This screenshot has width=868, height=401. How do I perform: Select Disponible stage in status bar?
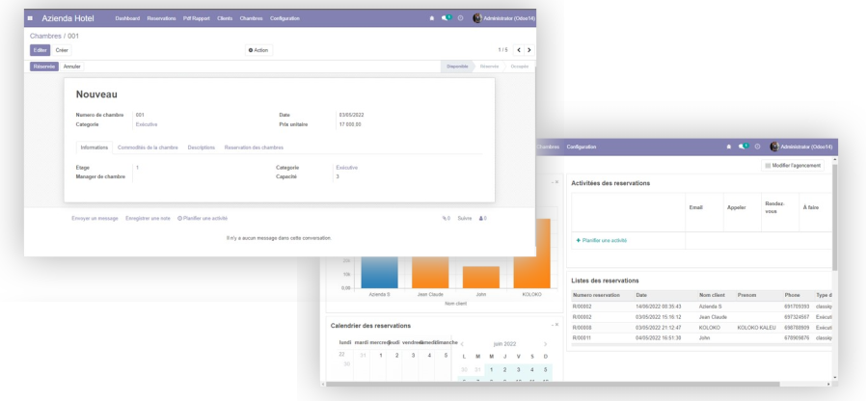(457, 67)
